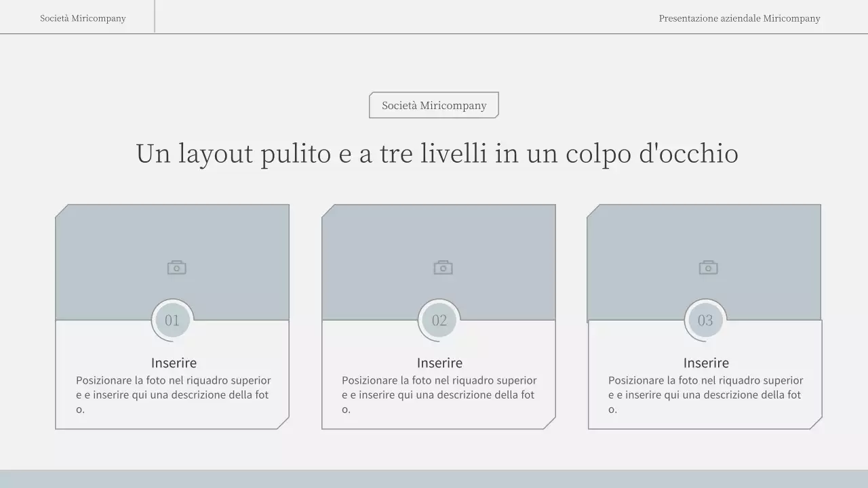Screen dimensions: 868x488
Task: Click the second Inserire heading
Action: click(439, 363)
